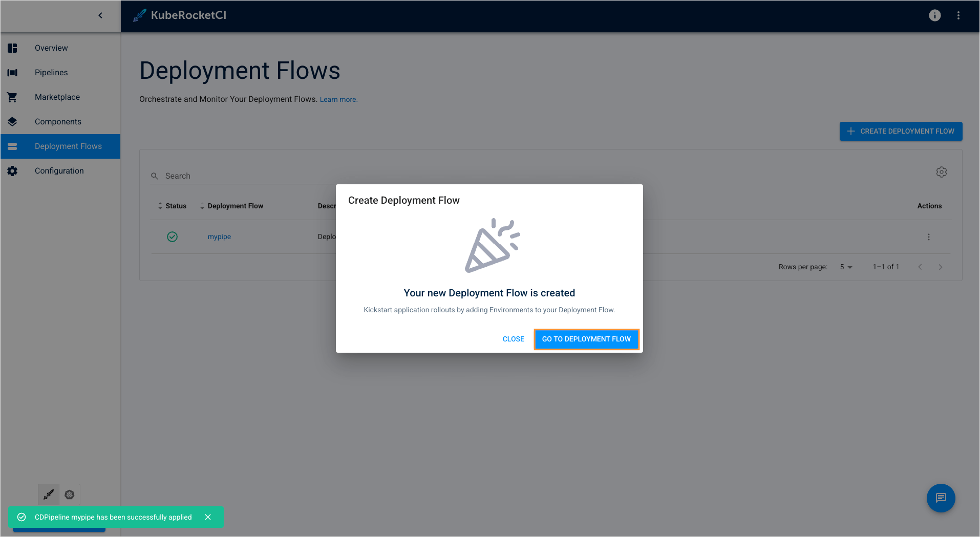Open the three-dot menu in the top bar
Screen dimensions: 980x537
coord(958,15)
